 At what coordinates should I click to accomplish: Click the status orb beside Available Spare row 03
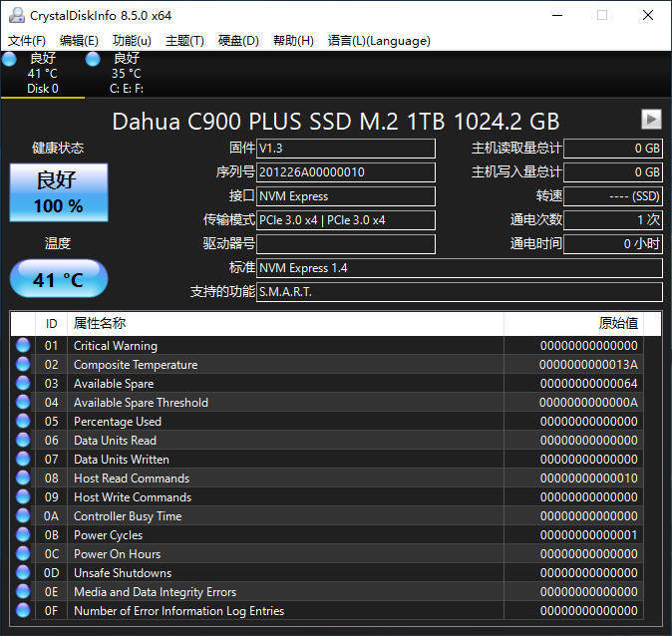(x=23, y=383)
